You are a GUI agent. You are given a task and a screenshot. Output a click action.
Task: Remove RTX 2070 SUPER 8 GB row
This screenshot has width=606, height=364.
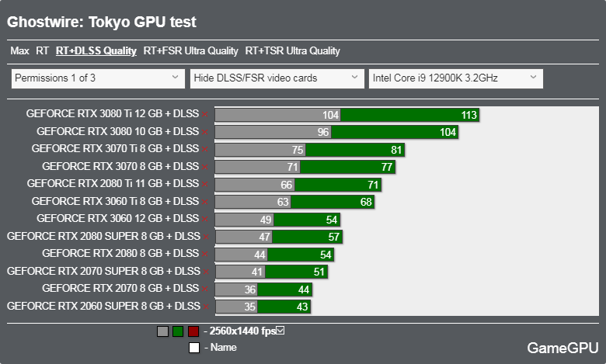click(205, 272)
